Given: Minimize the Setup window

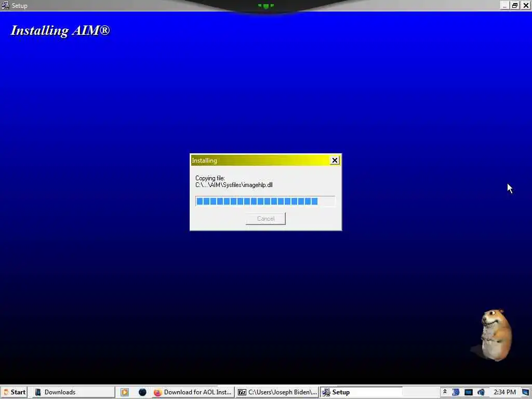Looking at the screenshot, I should tap(504, 5).
